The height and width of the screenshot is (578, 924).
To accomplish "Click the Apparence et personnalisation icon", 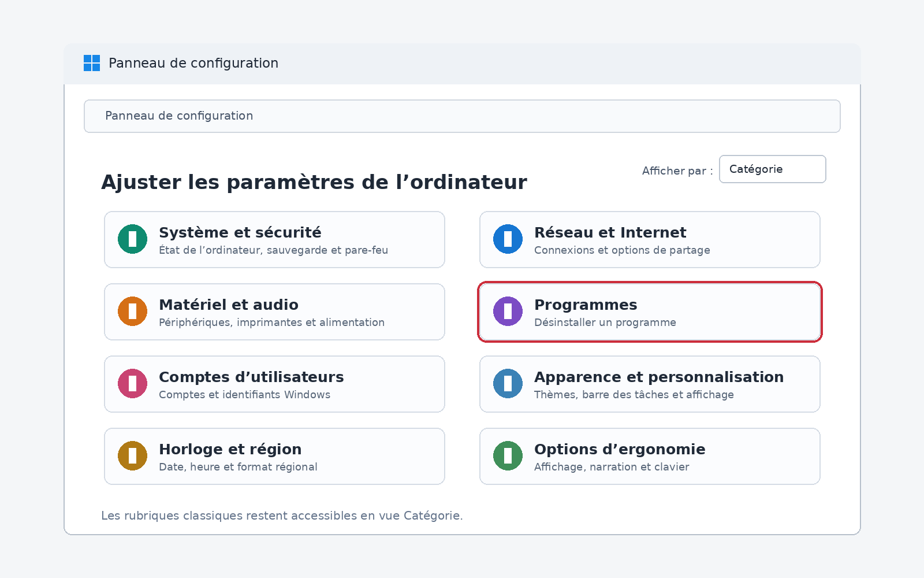I will click(x=508, y=384).
